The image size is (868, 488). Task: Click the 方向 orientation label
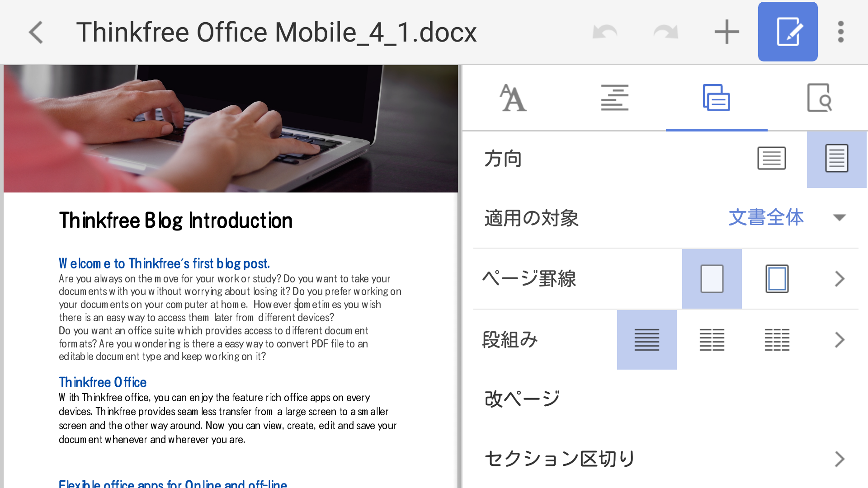(x=503, y=159)
